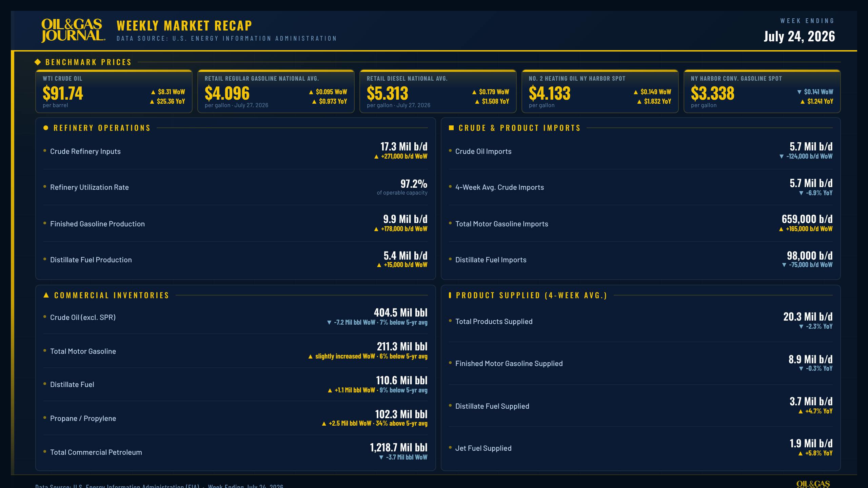Select the Distillate Fuel Imports label
The image size is (868, 488).
coord(491,260)
